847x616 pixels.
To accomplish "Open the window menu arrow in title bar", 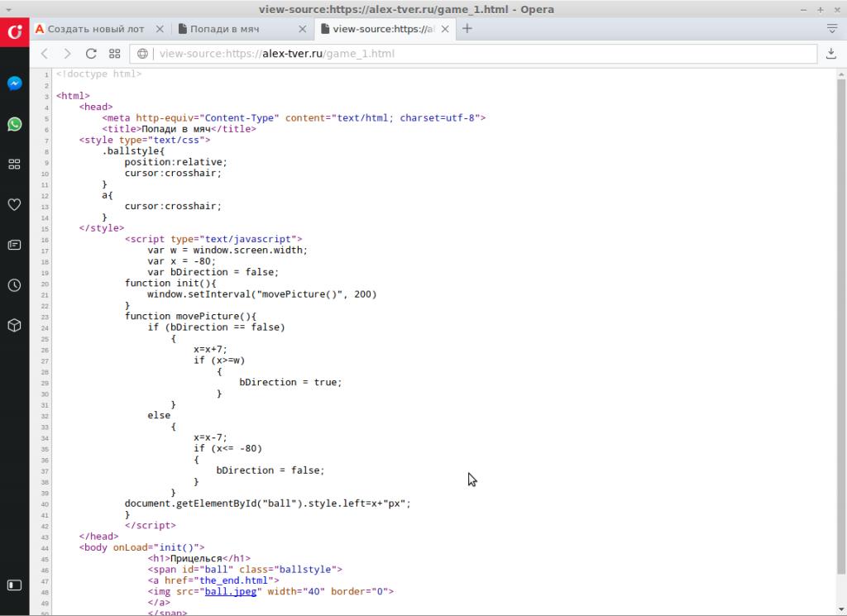I will pos(8,9).
